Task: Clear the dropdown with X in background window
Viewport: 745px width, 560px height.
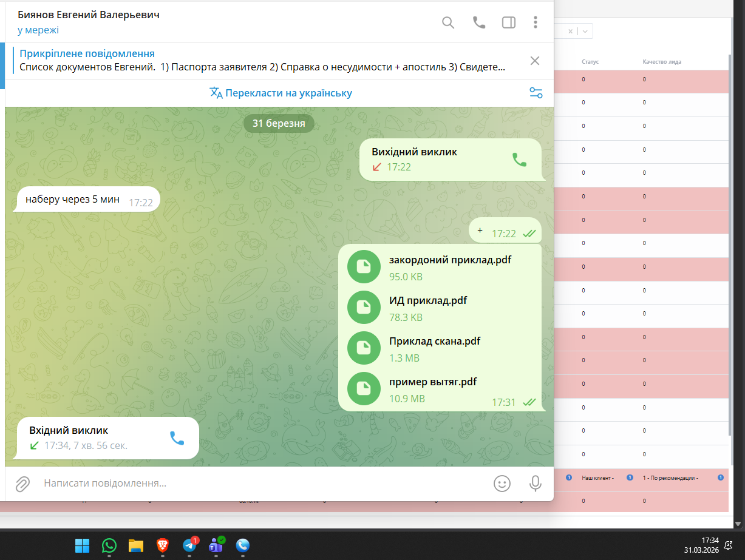Action: (570, 31)
